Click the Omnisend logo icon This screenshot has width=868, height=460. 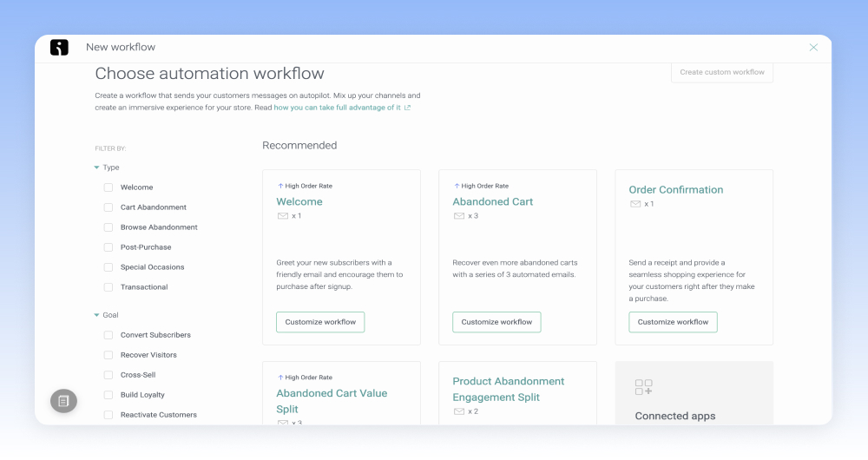click(59, 48)
